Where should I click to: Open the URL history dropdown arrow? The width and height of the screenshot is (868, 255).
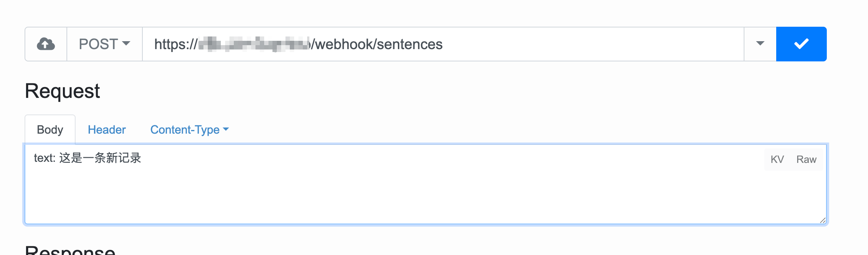[760, 44]
